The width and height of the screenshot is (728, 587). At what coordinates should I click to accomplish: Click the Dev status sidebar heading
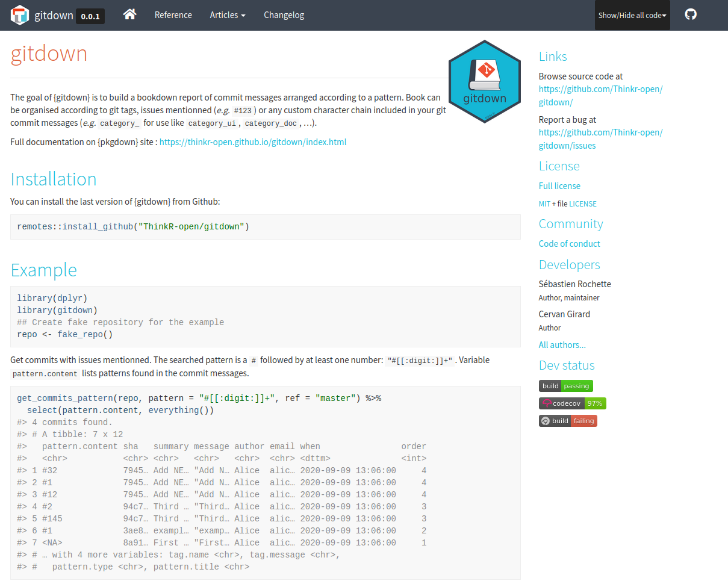[567, 365]
